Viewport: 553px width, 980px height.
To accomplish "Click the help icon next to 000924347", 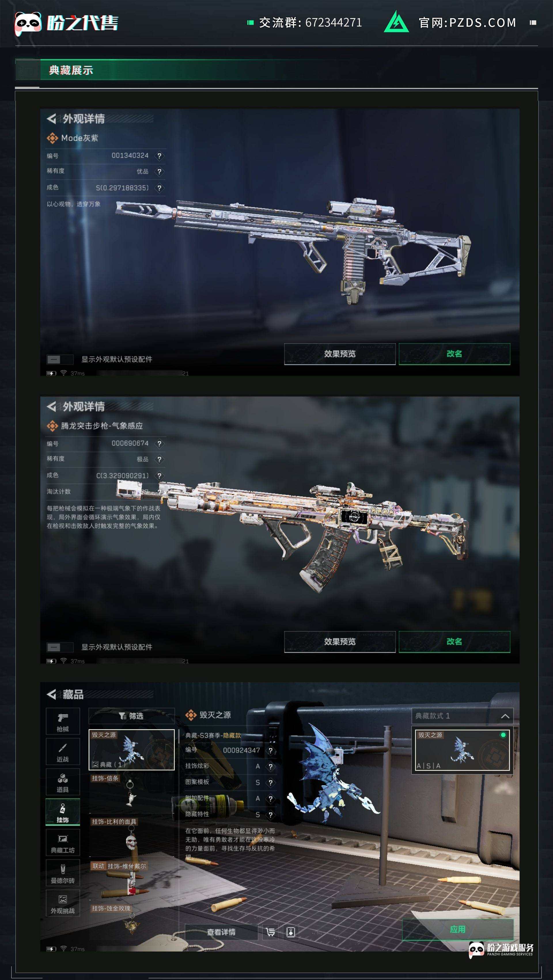I will click(x=271, y=751).
